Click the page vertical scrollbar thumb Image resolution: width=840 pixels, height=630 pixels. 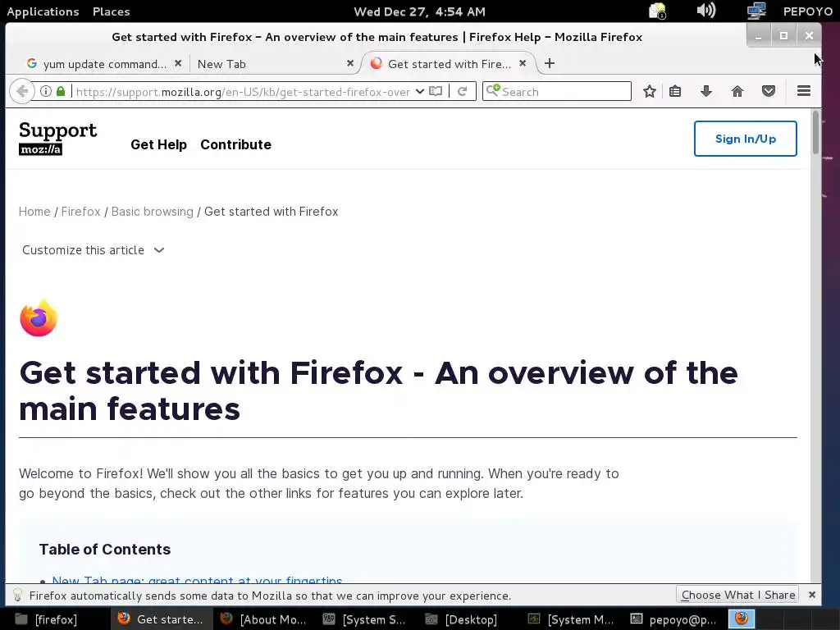pyautogui.click(x=816, y=132)
